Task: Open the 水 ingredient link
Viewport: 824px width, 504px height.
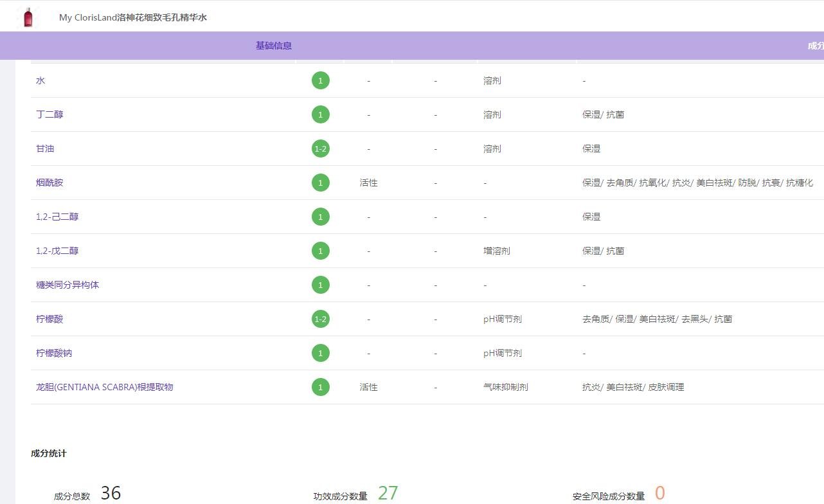Action: tap(40, 80)
